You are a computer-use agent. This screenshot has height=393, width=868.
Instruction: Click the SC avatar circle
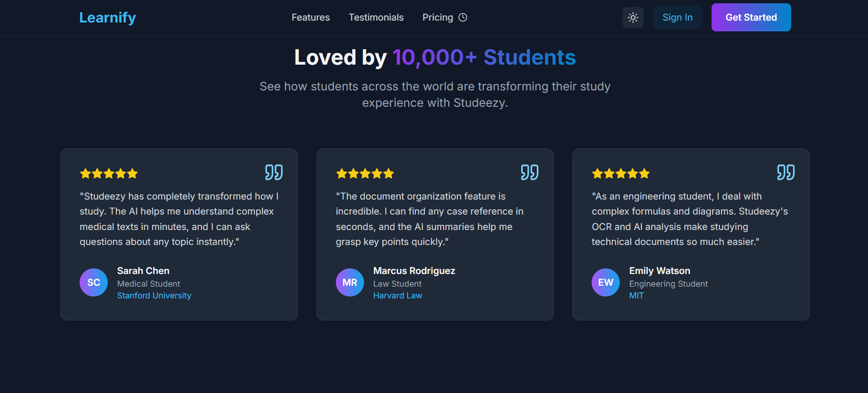coord(94,282)
